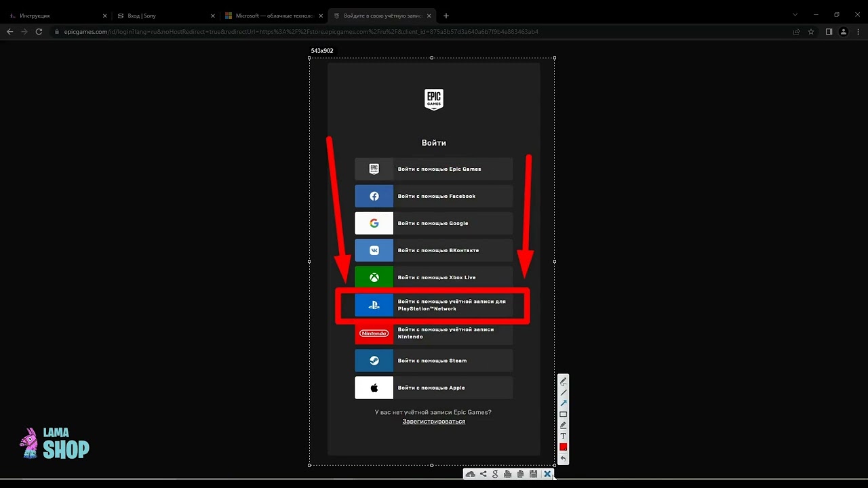
Task: Click the Steam logo tile
Action: point(374,361)
